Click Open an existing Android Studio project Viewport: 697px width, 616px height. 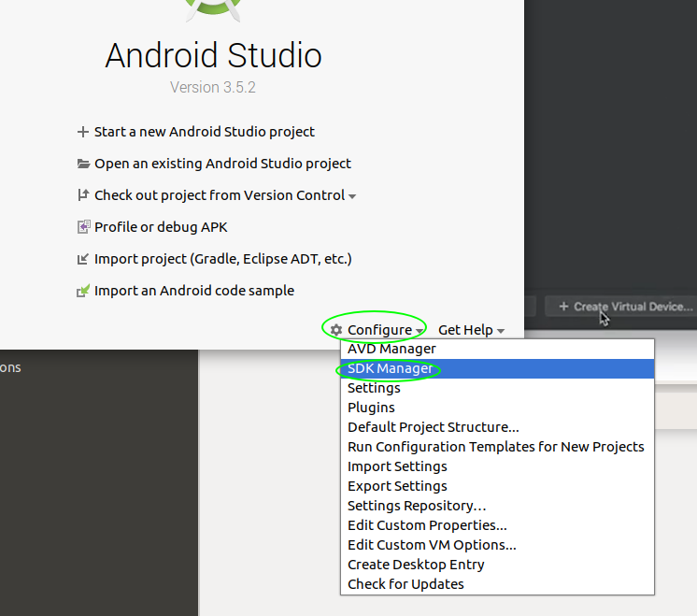(222, 164)
